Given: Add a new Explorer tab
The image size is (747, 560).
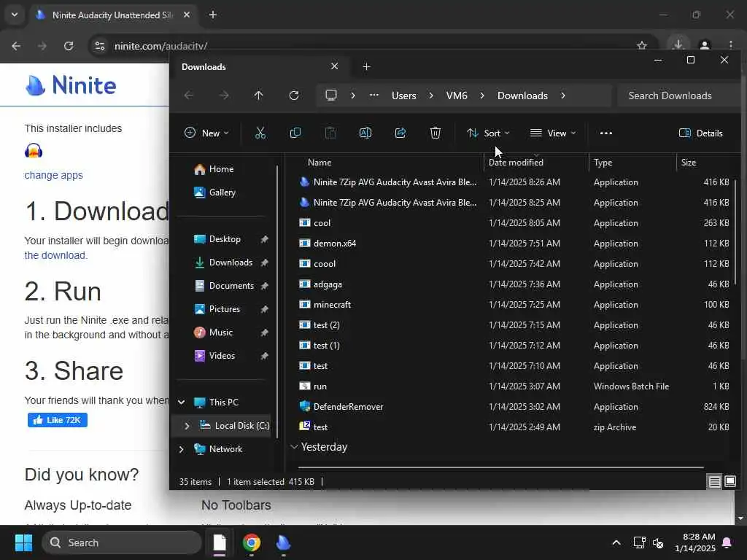Looking at the screenshot, I should click(x=366, y=66).
